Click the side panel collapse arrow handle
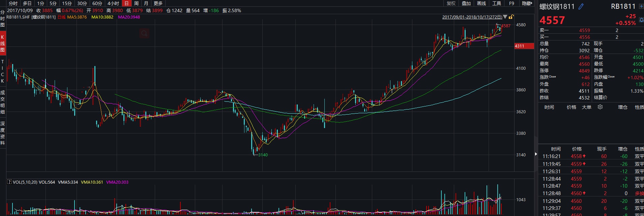Screen dimensions: 644x216 click(536, 154)
